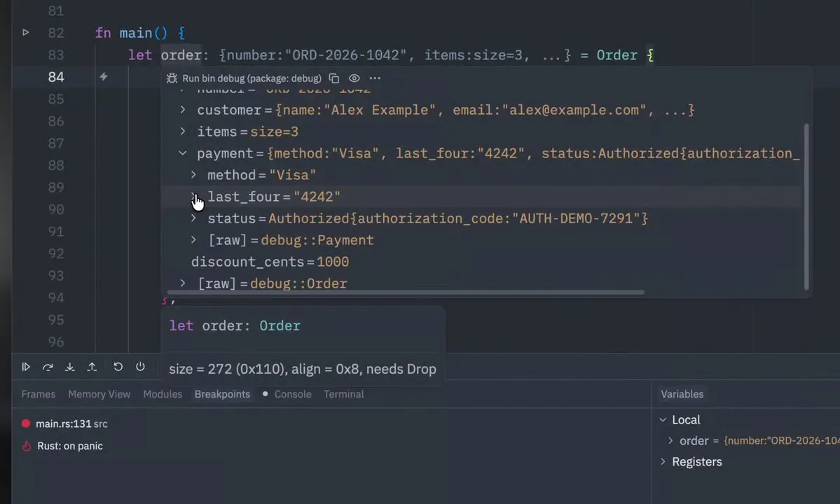Click line number 84 in the gutter
This screenshot has width=840, height=504.
point(56,77)
